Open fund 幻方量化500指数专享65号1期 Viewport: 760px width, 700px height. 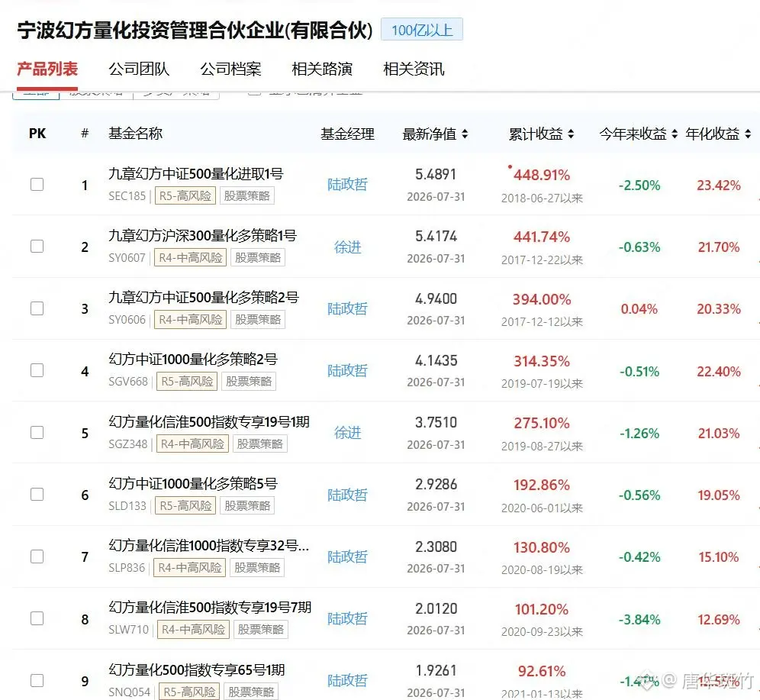pyautogui.click(x=196, y=670)
